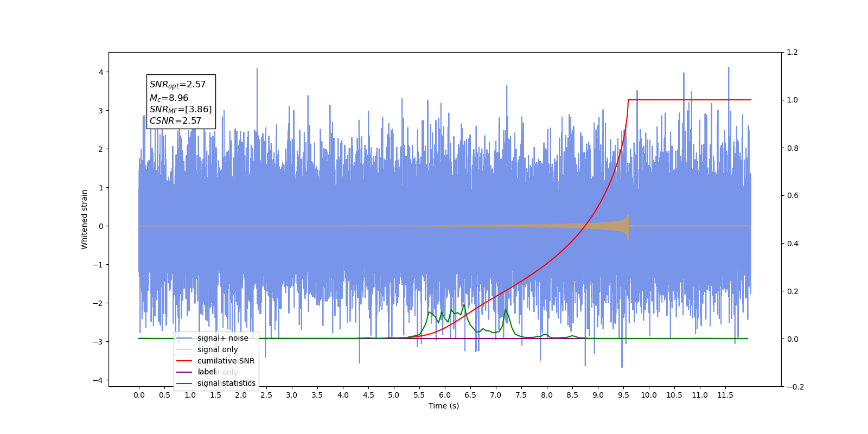Click the 3.0 tick on time axis
The height and width of the screenshot is (434, 868).
[292, 395]
